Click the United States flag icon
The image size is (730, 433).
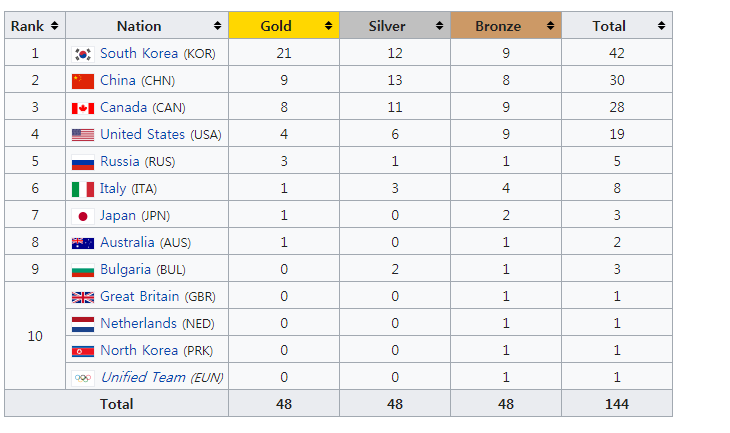tap(83, 135)
